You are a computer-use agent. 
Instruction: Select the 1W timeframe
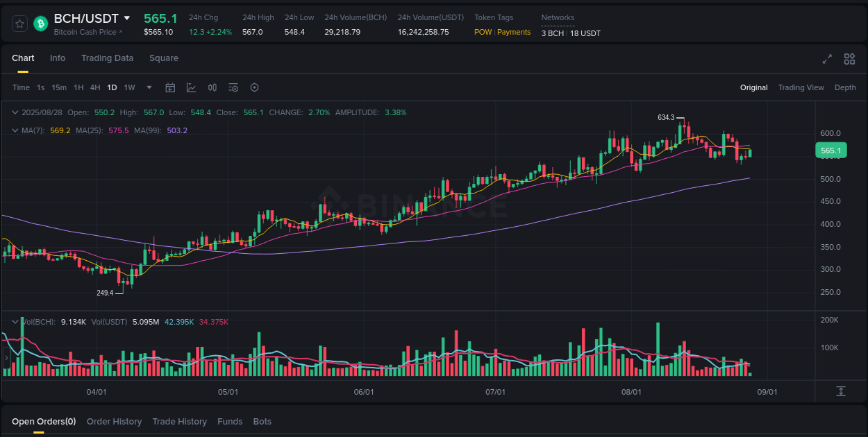129,87
